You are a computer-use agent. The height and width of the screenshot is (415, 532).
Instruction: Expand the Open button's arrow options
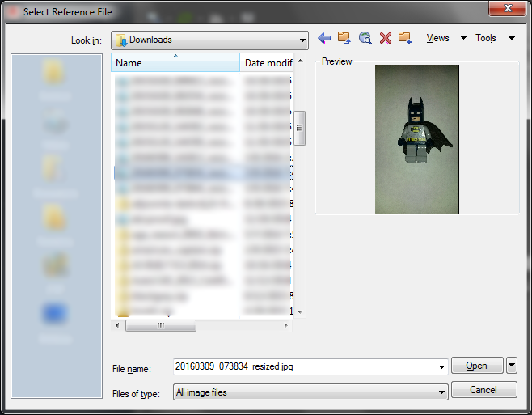[x=512, y=366]
